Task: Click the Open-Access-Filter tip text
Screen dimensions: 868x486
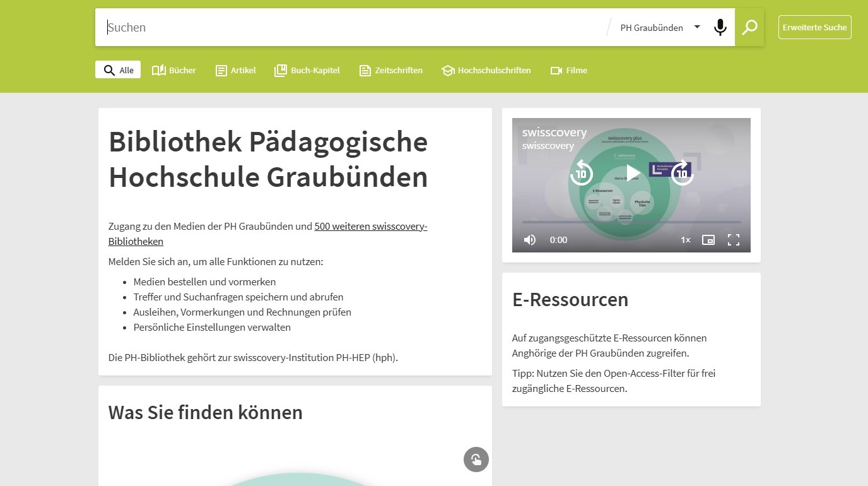Action: tap(614, 381)
